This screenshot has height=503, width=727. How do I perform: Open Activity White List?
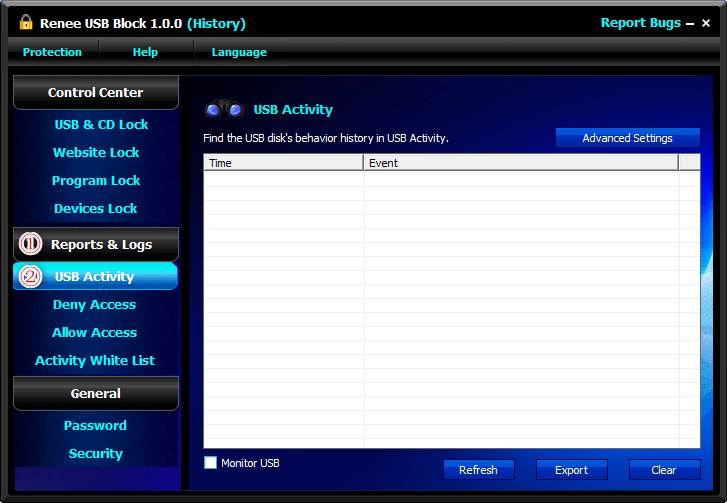[95, 360]
